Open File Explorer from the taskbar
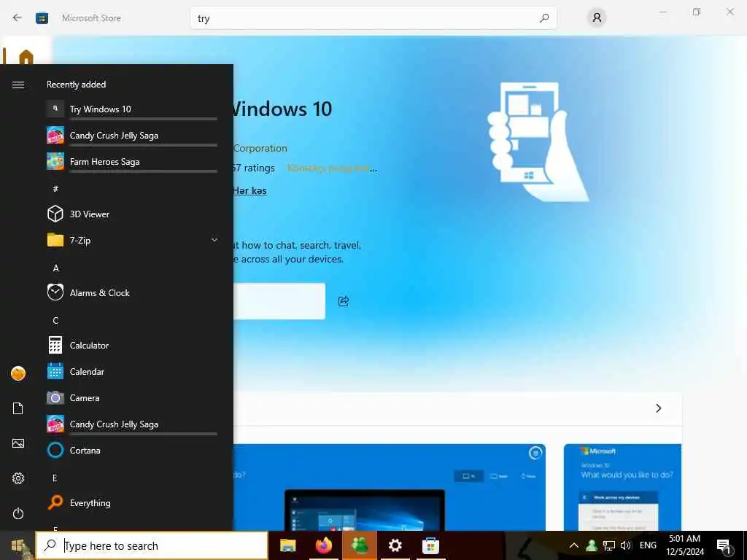 (287, 545)
